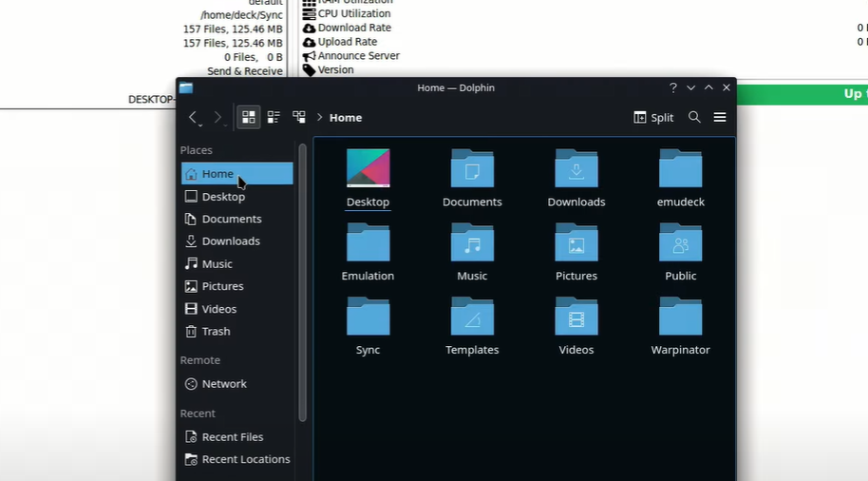This screenshot has width=868, height=481.
Task: Select the Videos folder icon in file view
Action: click(x=576, y=316)
